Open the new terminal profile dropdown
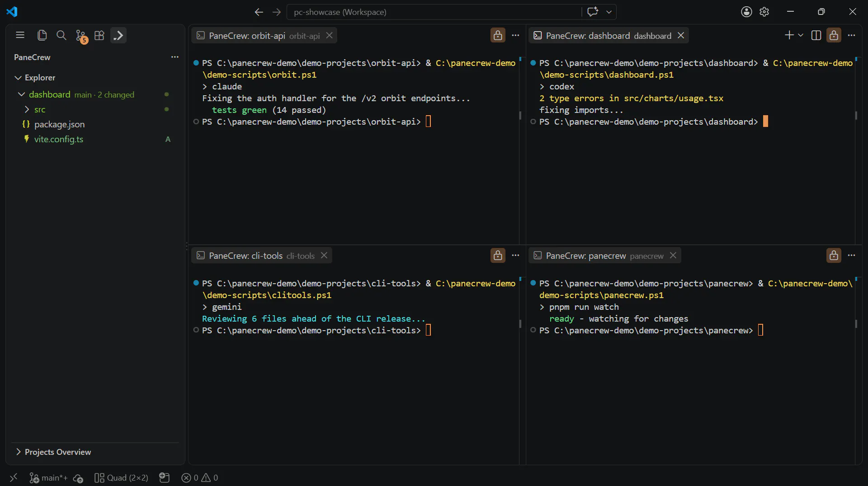This screenshot has height=486, width=868. pyautogui.click(x=801, y=35)
